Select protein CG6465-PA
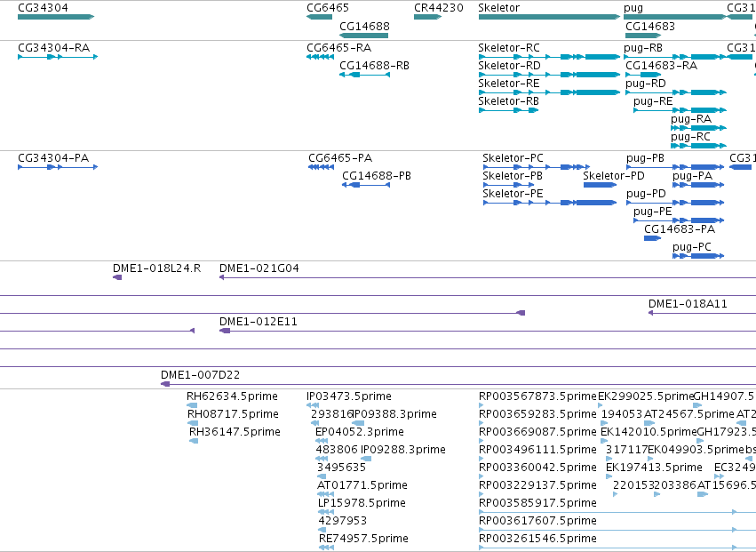Image resolution: width=756 pixels, height=552 pixels. click(x=340, y=158)
